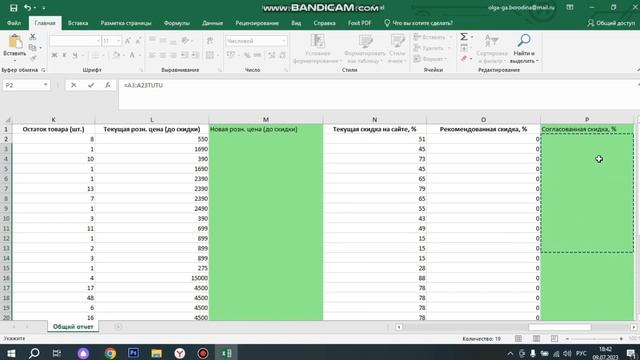Open the font size dropdown

[x=118, y=41]
